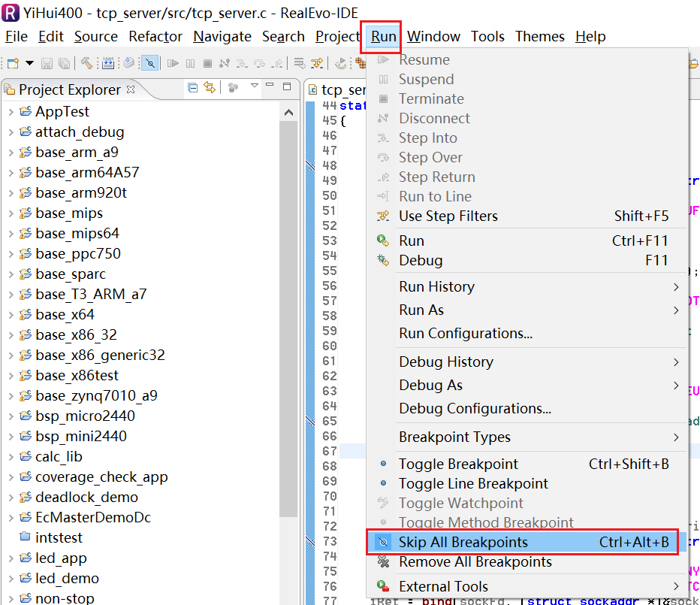Expand the Run As submenu
Screen dimensions: 700x605
(527, 310)
